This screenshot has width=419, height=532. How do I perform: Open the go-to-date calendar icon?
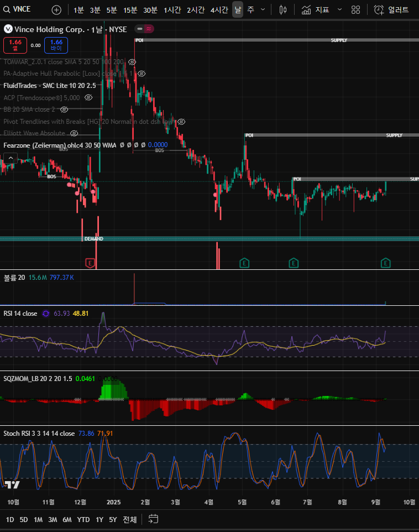tap(153, 519)
